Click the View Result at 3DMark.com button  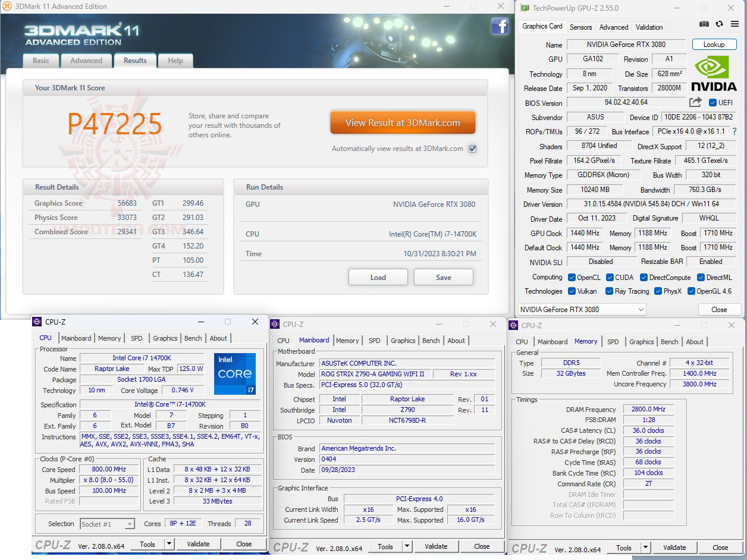point(403,122)
